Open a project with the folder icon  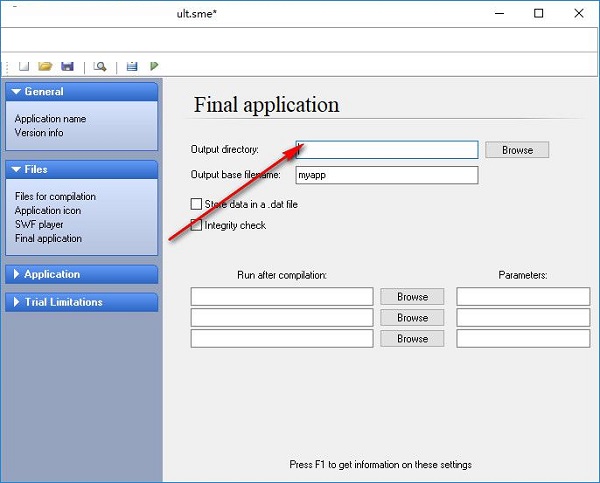tap(45, 66)
